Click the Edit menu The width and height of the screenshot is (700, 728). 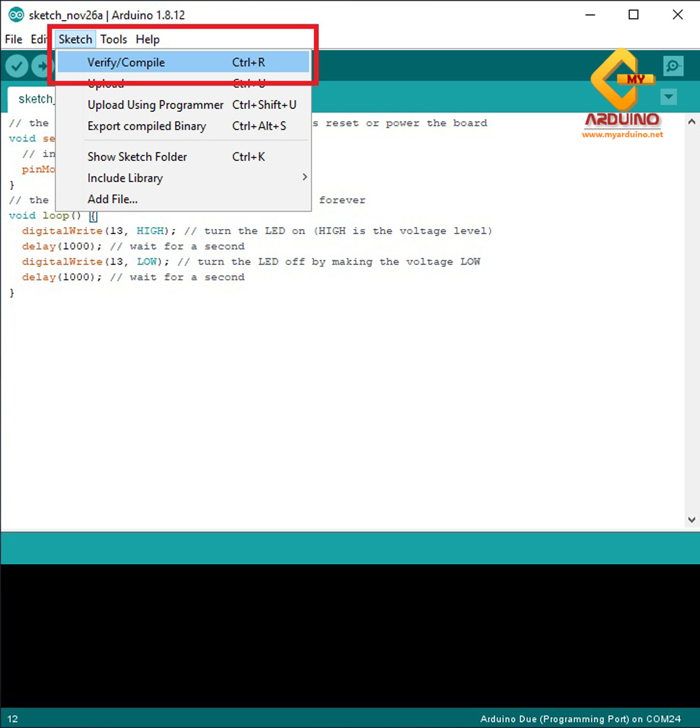[39, 39]
